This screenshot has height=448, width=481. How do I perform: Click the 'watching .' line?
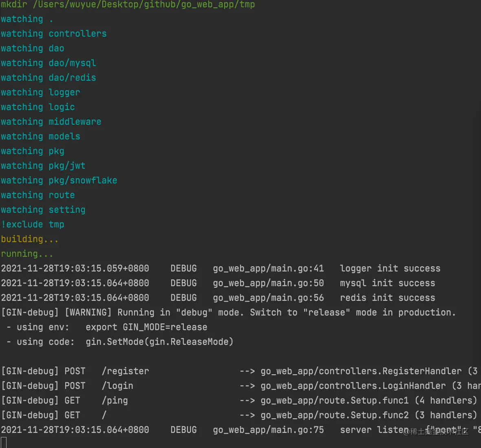click(27, 19)
